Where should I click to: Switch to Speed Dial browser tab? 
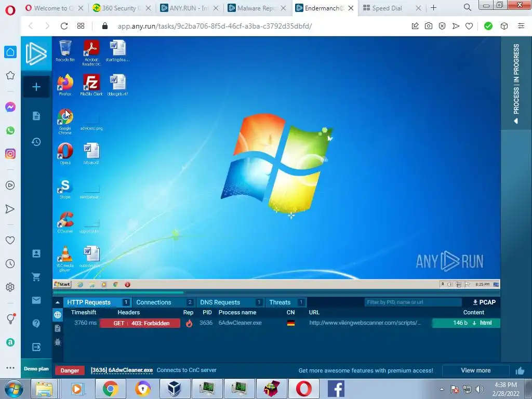point(392,8)
